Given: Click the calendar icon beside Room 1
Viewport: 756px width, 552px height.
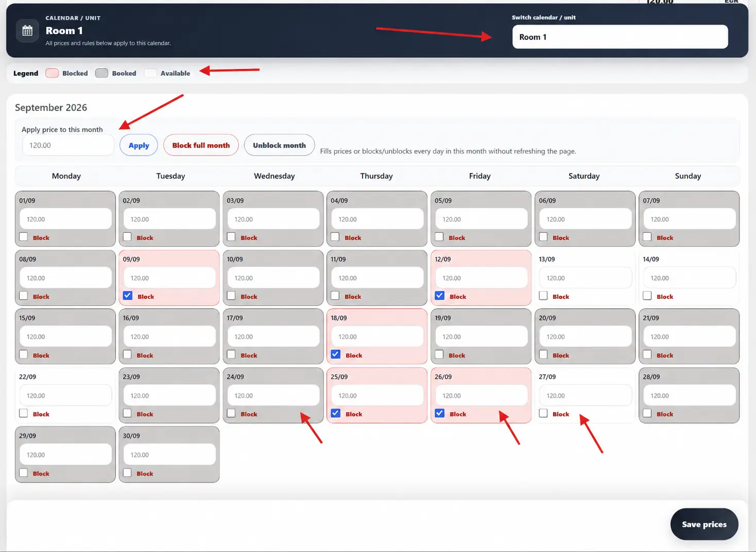Looking at the screenshot, I should tap(27, 31).
